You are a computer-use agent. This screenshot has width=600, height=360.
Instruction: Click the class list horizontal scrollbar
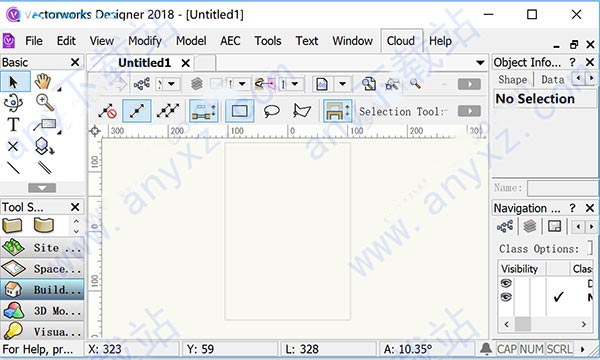pyautogui.click(x=545, y=324)
